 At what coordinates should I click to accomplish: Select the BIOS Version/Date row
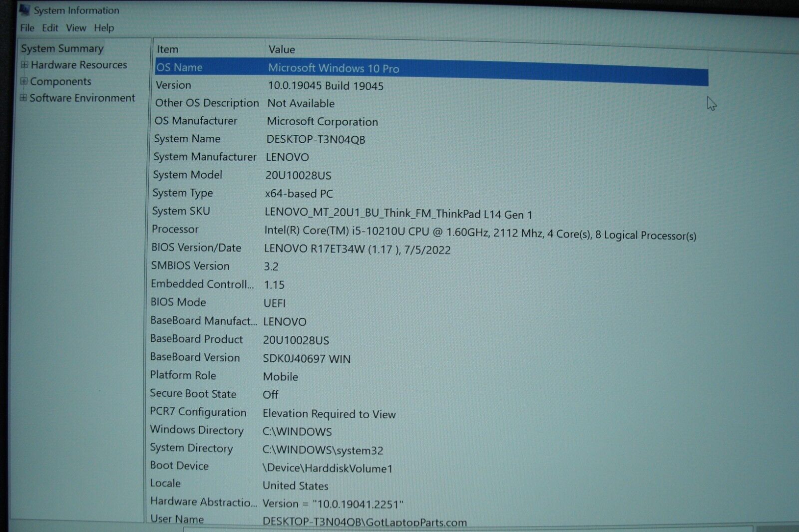point(196,248)
